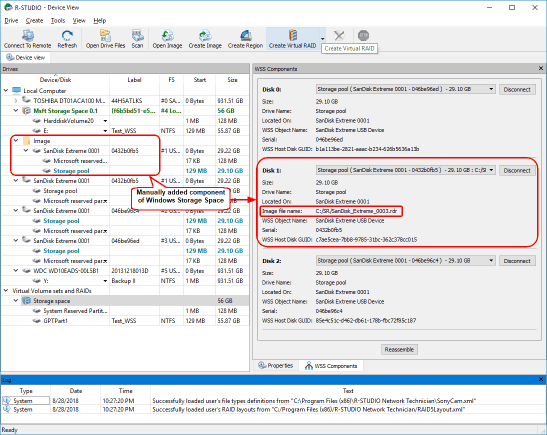Open the View menu
This screenshot has height=435, width=547.
(x=79, y=21)
